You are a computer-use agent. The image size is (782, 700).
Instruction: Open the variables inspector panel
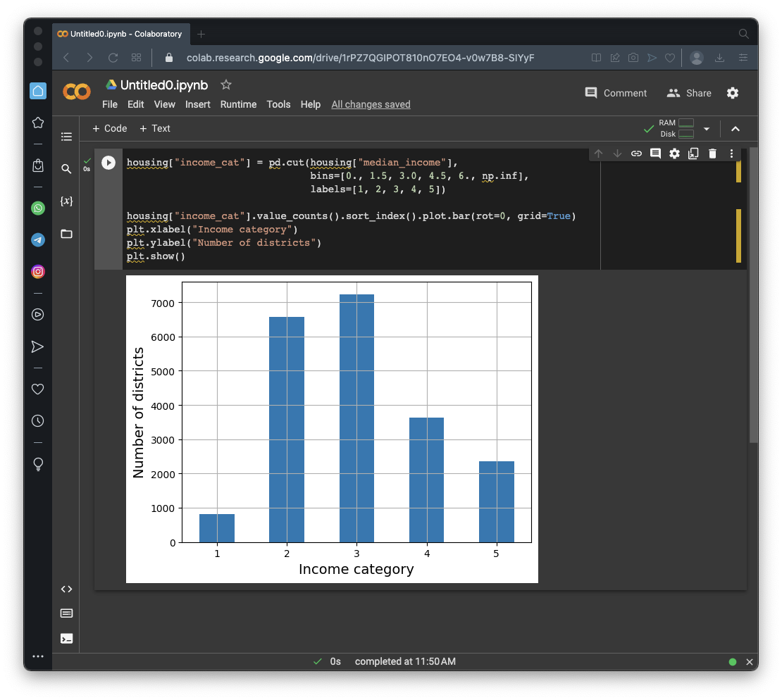click(66, 201)
